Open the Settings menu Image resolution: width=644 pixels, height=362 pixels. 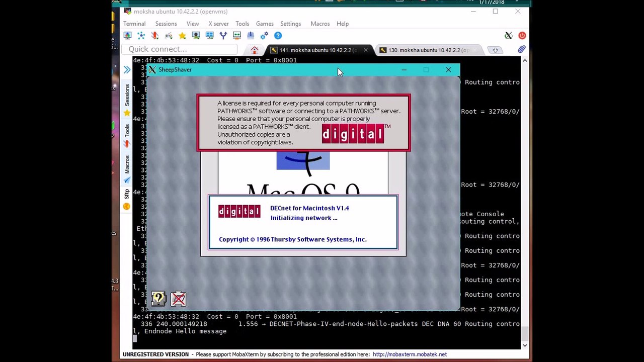click(x=290, y=24)
